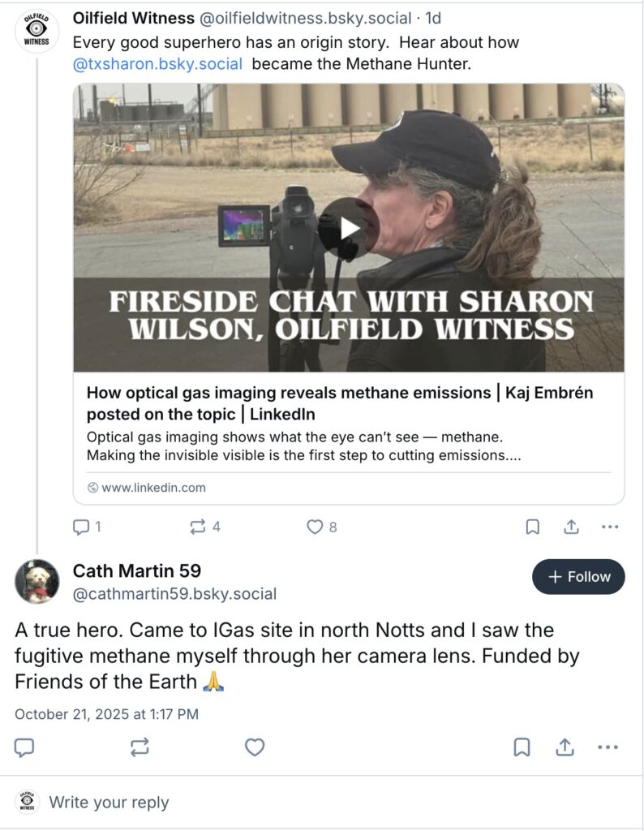The height and width of the screenshot is (831, 644).
Task: Open the @txsharon.bsky.social mention link
Action: pos(158,64)
